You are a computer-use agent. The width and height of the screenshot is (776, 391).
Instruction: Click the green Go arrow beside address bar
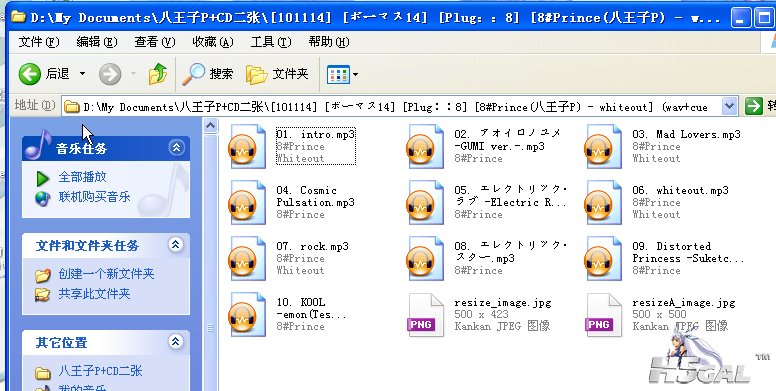(x=753, y=106)
